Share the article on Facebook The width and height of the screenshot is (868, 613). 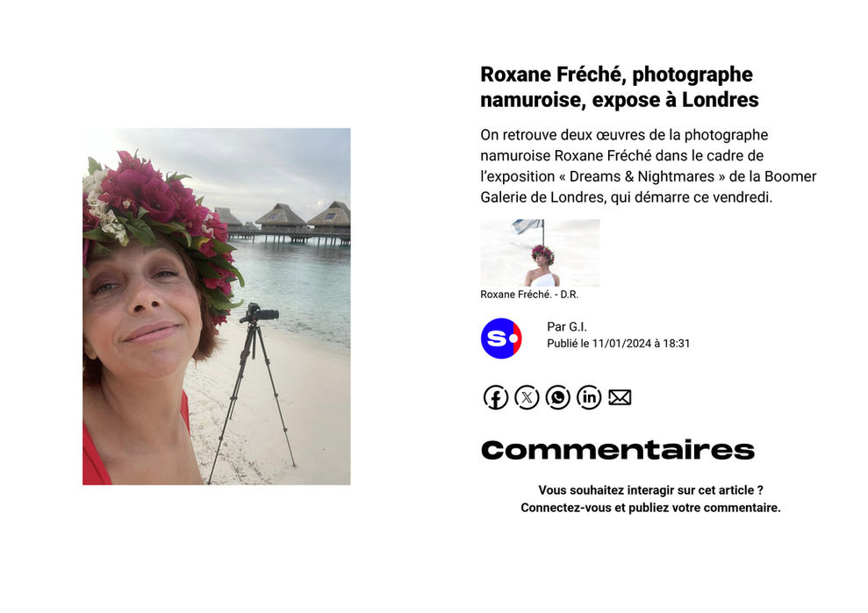coord(496,397)
